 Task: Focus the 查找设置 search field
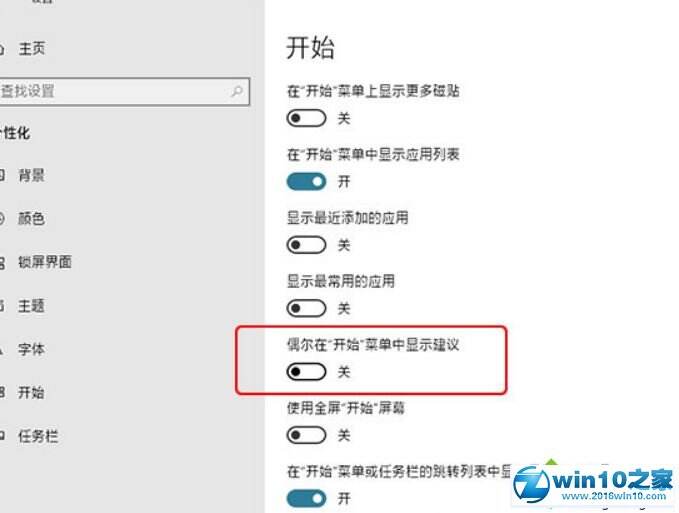[125, 91]
